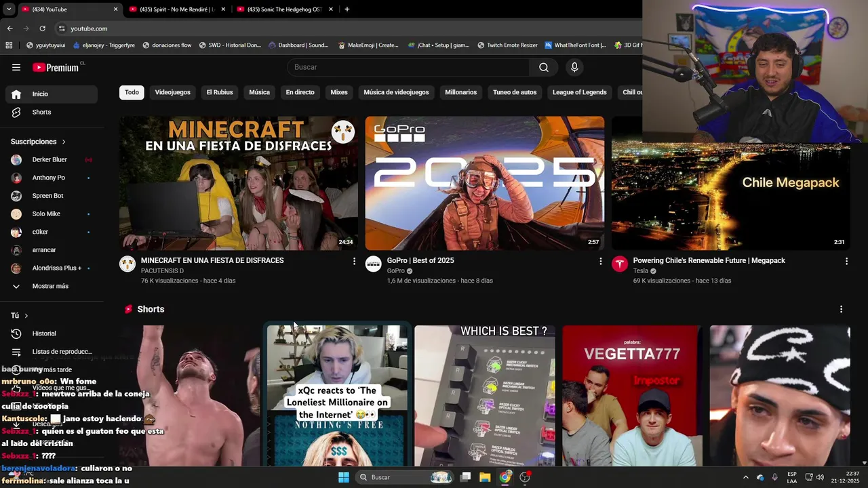Switch to Sonic The Hedgehog OST tab
This screenshot has height=488, width=868.
(x=285, y=9)
